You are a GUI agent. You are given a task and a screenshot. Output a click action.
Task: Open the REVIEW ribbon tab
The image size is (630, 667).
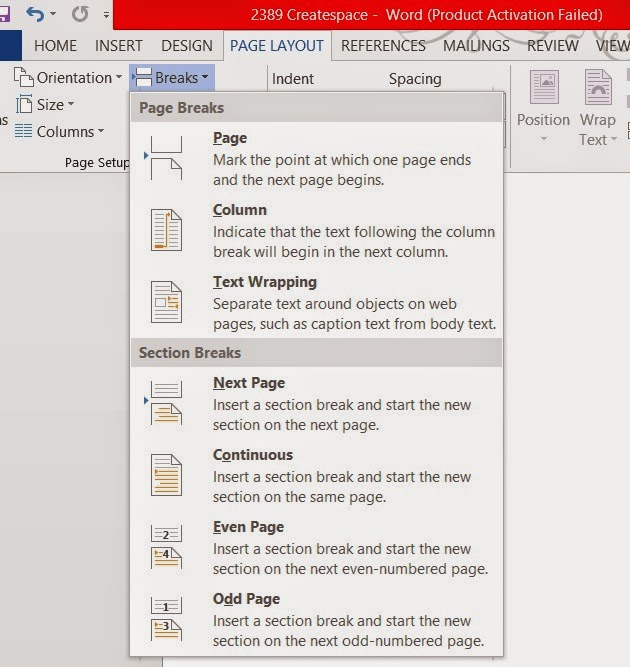tap(553, 46)
